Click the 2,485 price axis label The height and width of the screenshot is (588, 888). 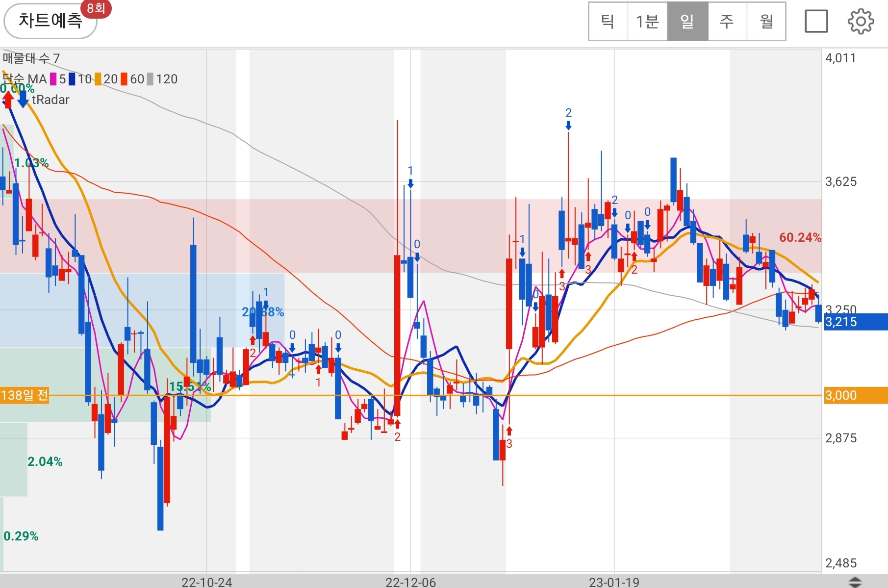click(841, 563)
